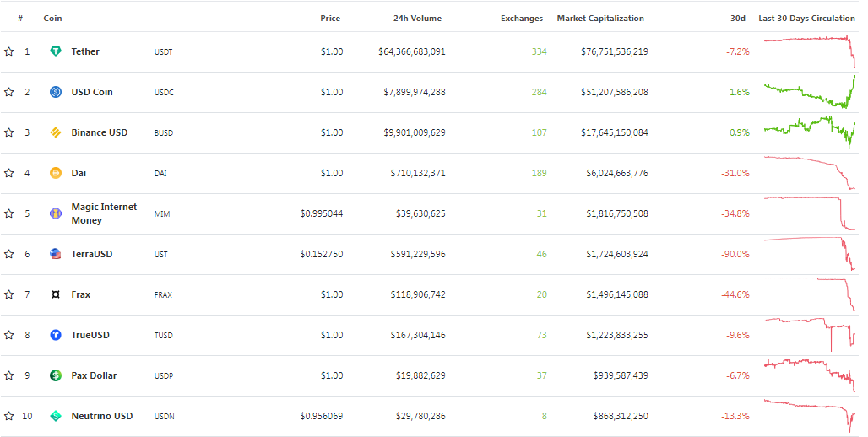Open the TerraUSD name link
Screen dimensions: 868x437
coord(92,254)
